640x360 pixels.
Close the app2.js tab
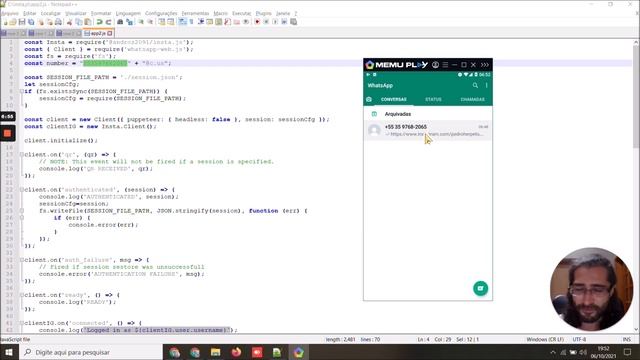tap(110, 33)
